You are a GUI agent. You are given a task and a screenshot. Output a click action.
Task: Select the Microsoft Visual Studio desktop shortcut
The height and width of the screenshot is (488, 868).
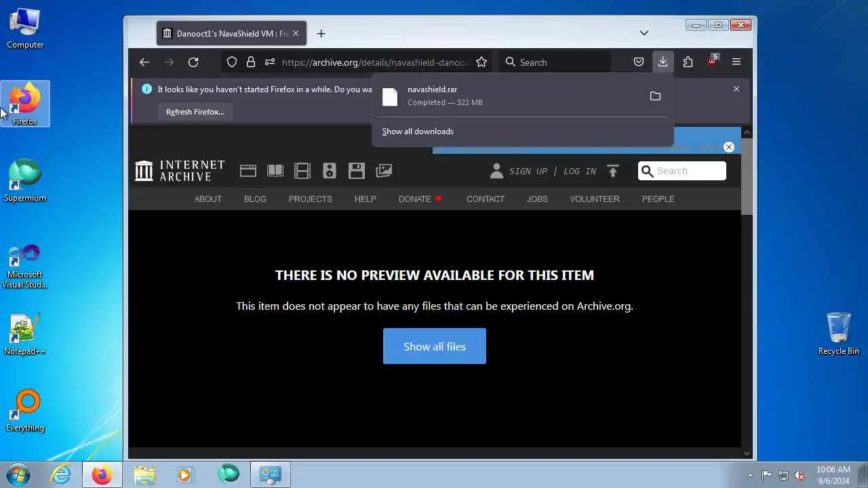click(x=25, y=266)
